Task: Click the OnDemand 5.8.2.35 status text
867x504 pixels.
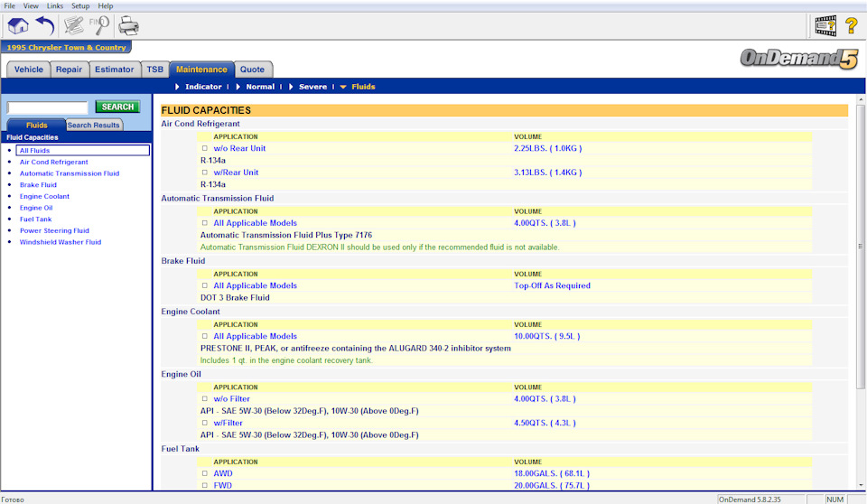Action: click(x=750, y=499)
